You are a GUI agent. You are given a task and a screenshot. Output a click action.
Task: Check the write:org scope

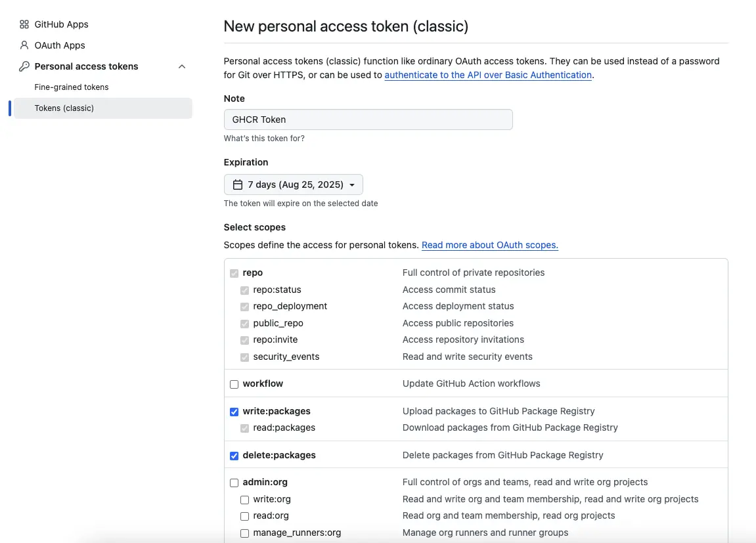[x=244, y=500]
